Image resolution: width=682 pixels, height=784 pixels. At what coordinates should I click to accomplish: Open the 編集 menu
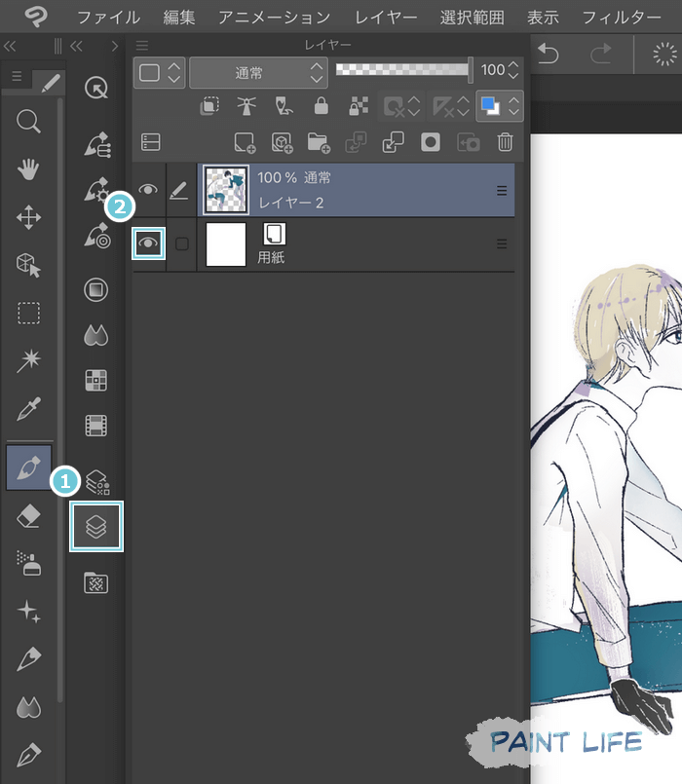coord(178,18)
